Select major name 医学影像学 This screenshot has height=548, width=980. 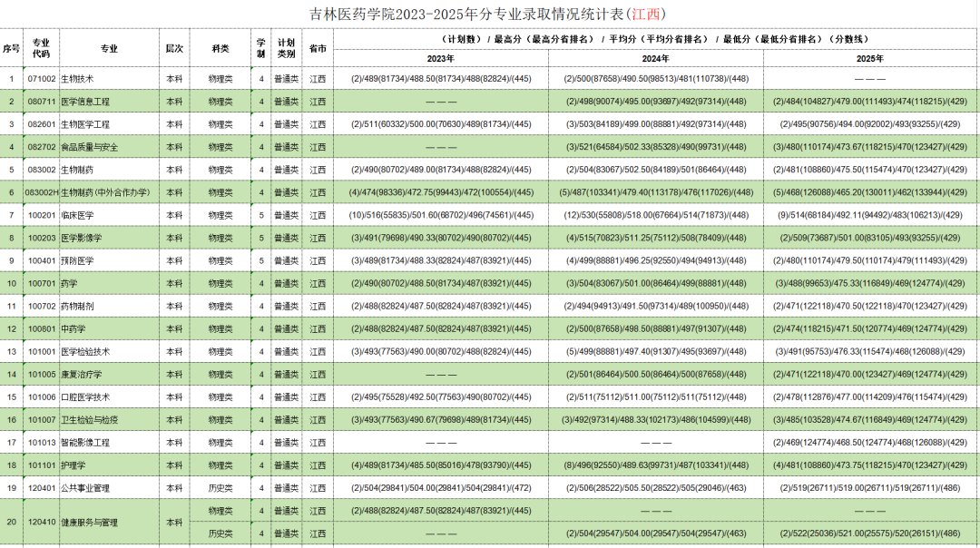click(82, 238)
